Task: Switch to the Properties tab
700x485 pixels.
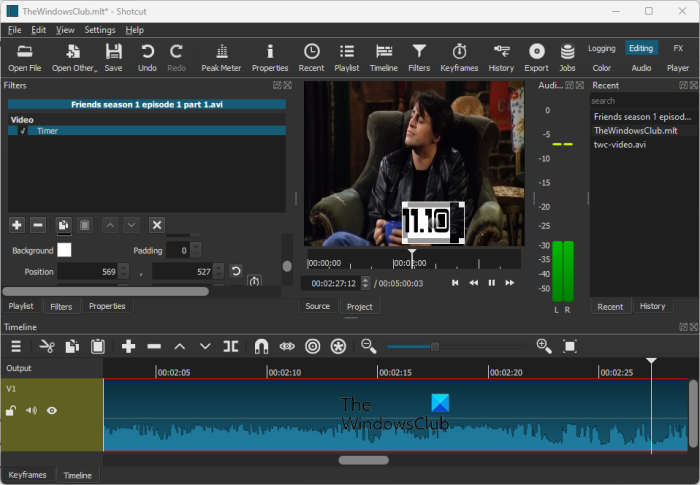Action: coord(106,306)
